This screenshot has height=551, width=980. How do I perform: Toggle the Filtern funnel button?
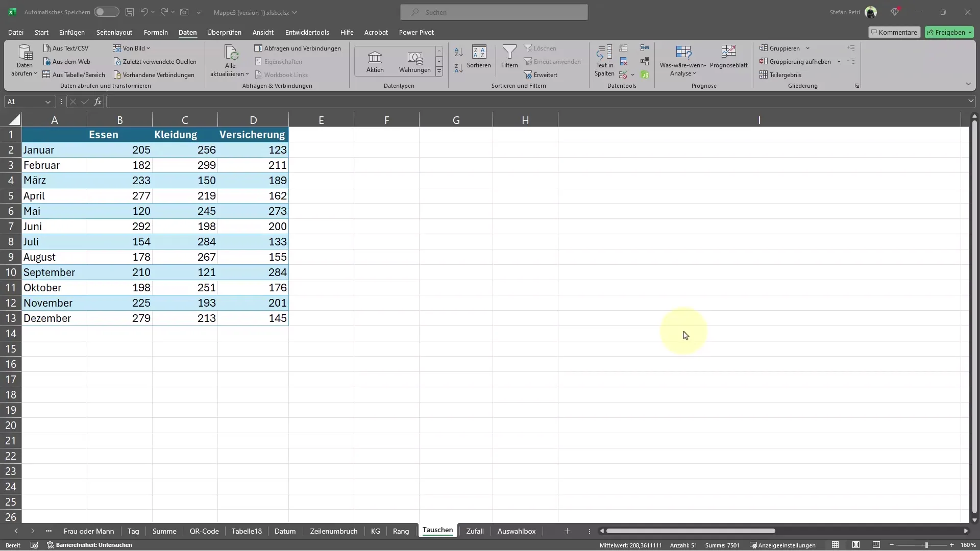(x=509, y=56)
